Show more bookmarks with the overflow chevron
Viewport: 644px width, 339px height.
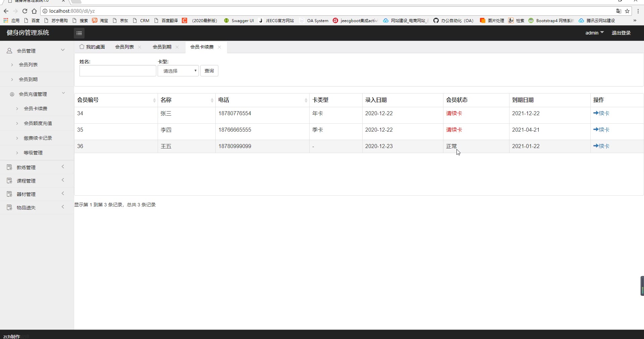(635, 20)
